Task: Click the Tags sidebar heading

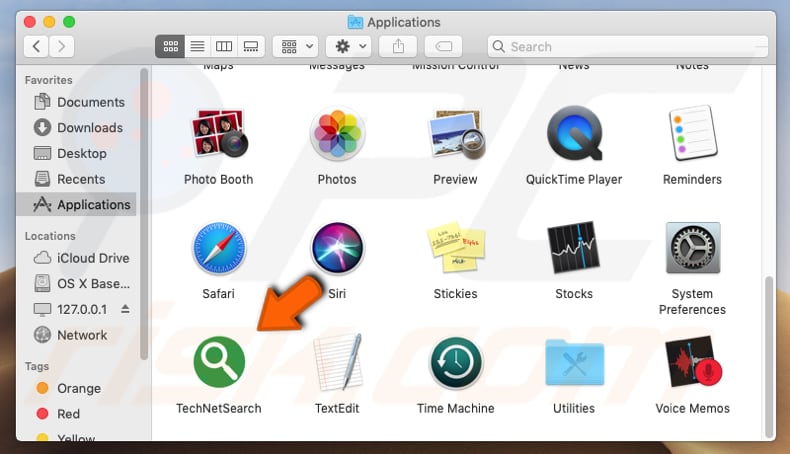Action: (37, 366)
